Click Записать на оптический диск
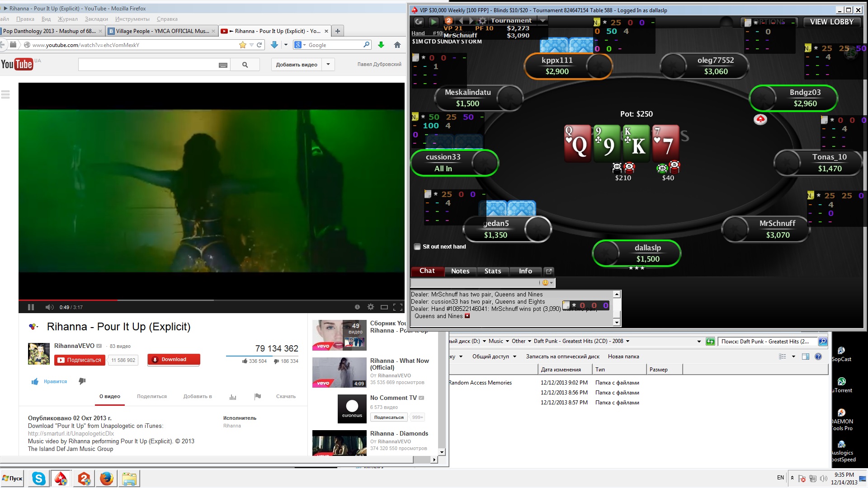 click(x=562, y=357)
